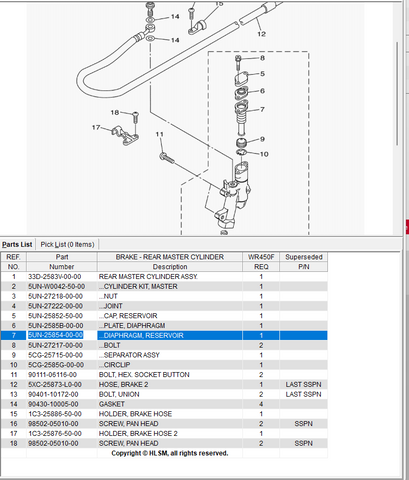Screen dimensions: 409x480
Task: Click SSPN in reference 16 row
Action: (x=303, y=424)
